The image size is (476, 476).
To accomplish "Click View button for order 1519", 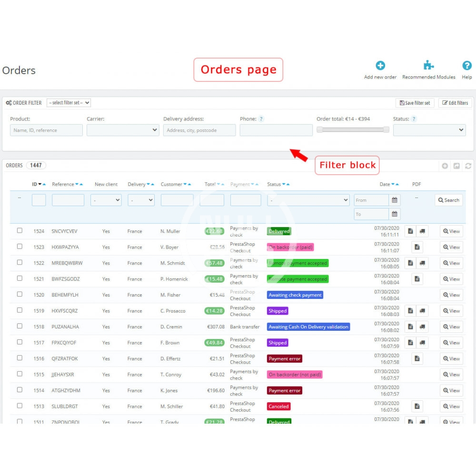I will tap(451, 311).
